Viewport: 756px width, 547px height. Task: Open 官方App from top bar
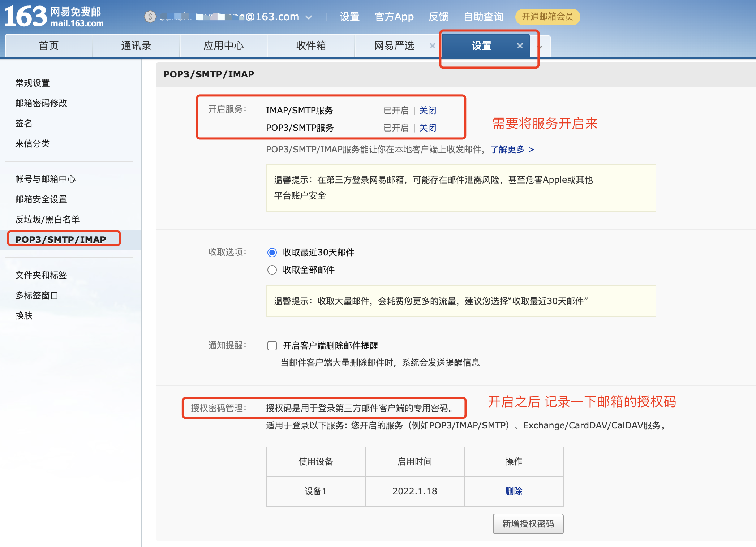394,17
